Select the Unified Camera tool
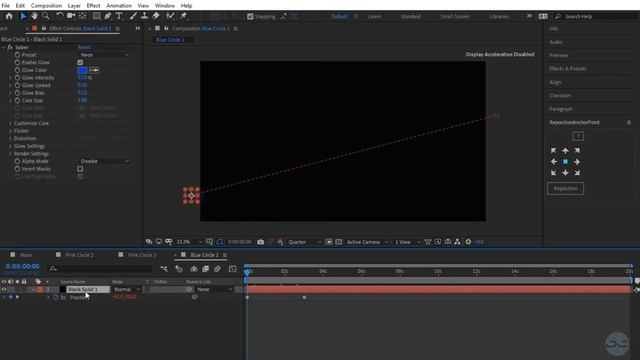This screenshot has height=360, width=640. click(71, 16)
